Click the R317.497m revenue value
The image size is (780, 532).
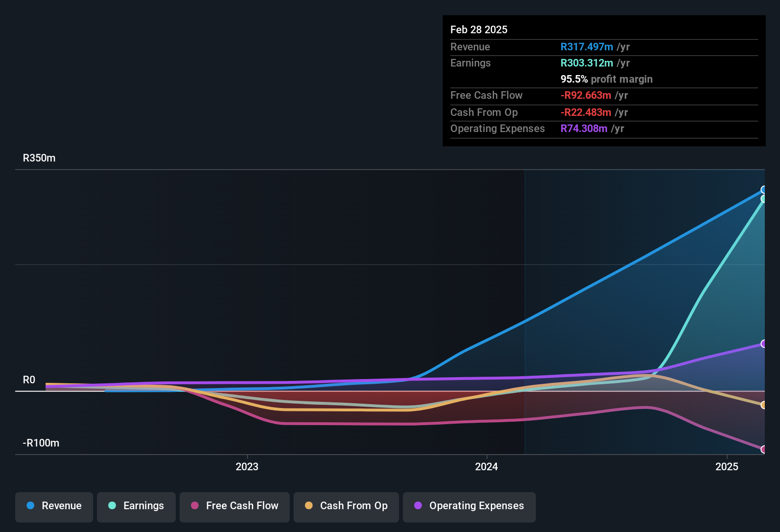tap(587, 47)
